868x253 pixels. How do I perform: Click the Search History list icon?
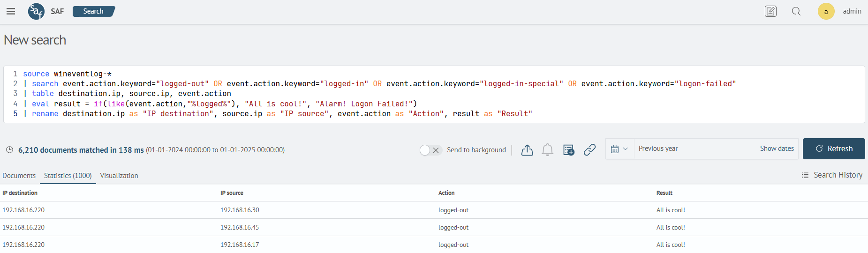pos(805,175)
